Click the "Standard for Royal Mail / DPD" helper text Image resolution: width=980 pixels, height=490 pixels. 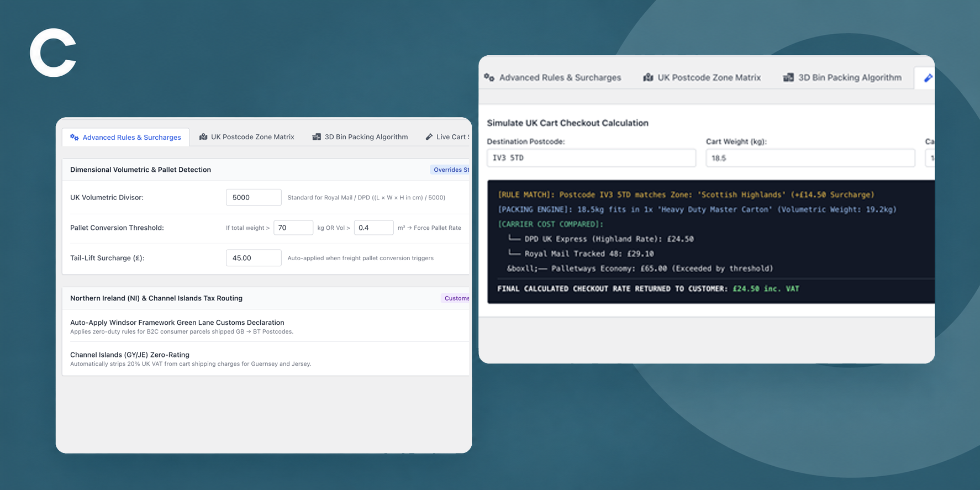point(366,197)
